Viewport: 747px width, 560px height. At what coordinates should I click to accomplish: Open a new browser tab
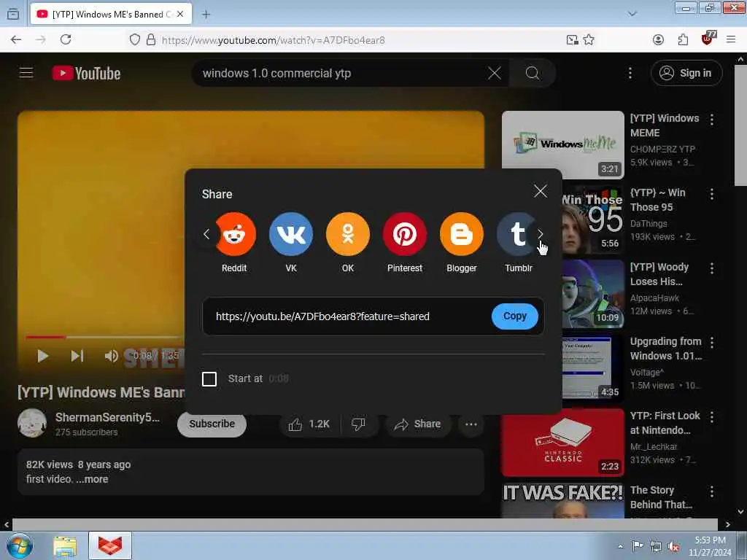click(206, 15)
